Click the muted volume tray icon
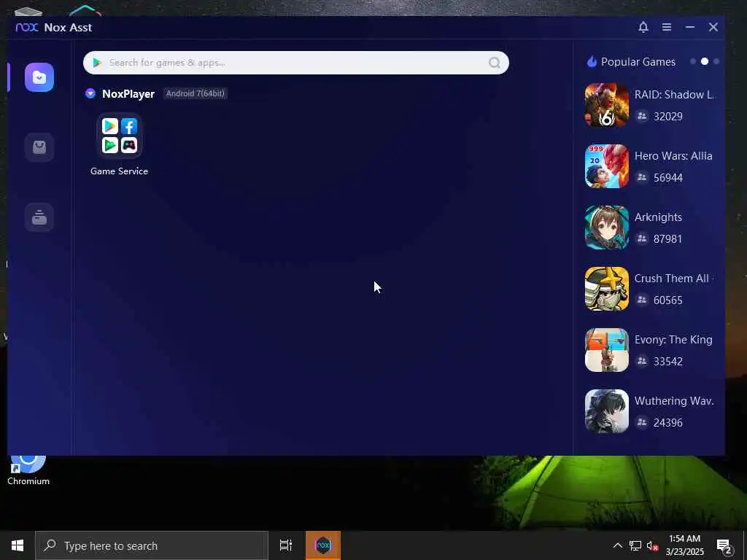Screen dimensions: 747x560 [x=651, y=545]
